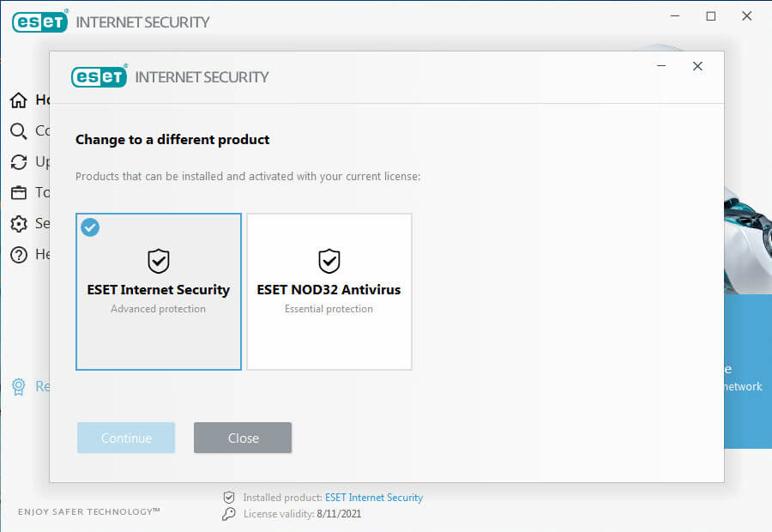Image resolution: width=772 pixels, height=532 pixels.
Task: Click shield icon on ESET Internet Security card
Action: coord(159,261)
